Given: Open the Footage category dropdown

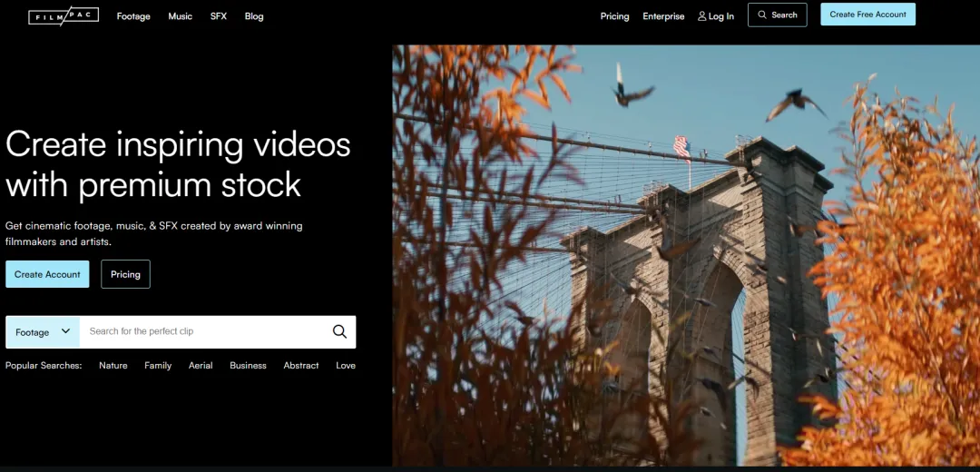Looking at the screenshot, I should (x=43, y=332).
